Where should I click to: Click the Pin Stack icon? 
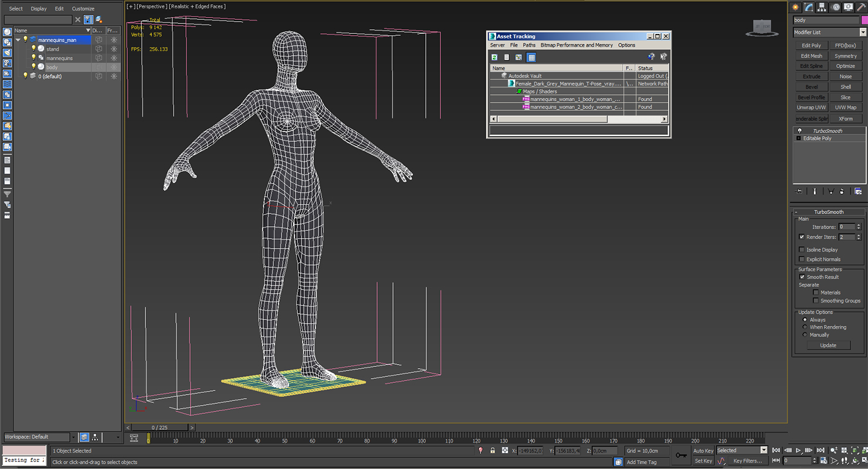tap(799, 192)
